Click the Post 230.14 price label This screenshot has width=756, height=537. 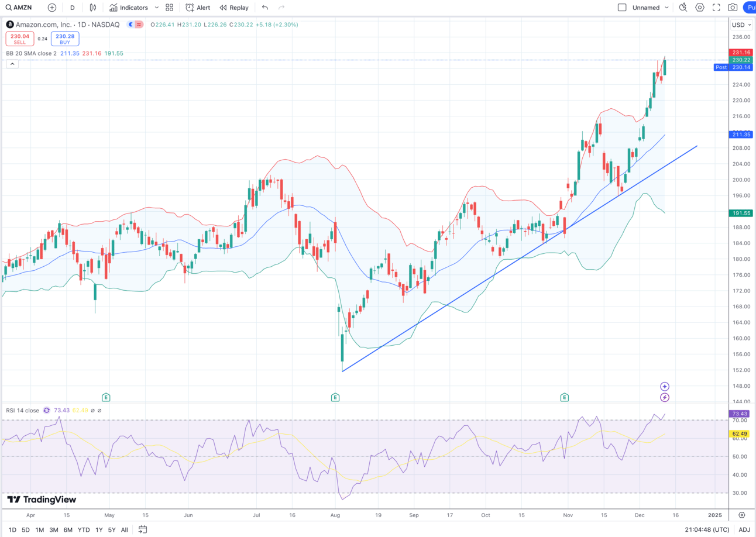[x=734, y=67]
